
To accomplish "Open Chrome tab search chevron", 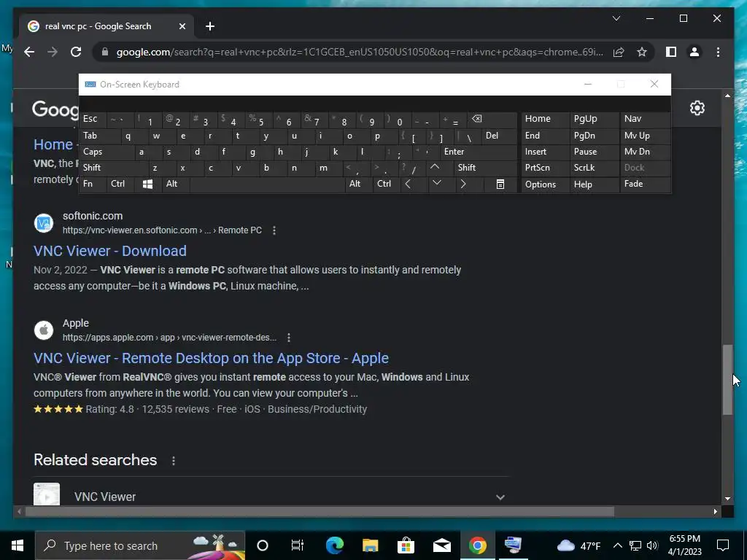I will pos(616,18).
